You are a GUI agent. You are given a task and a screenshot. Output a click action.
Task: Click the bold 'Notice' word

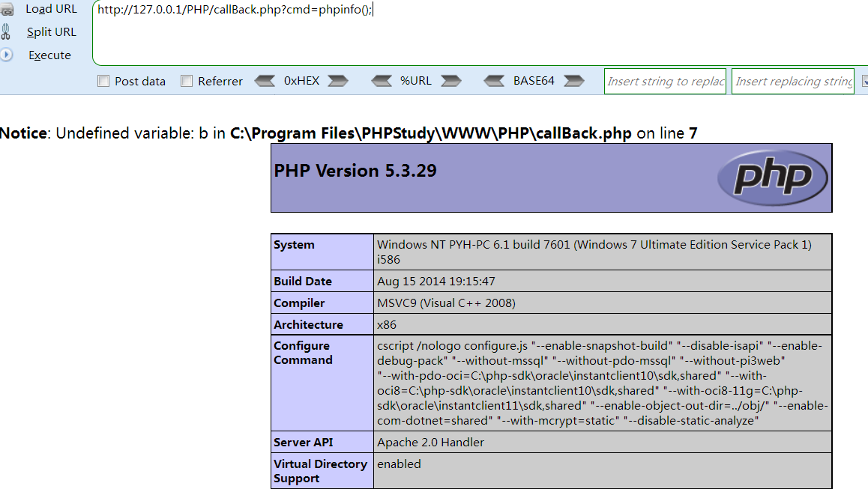[x=23, y=133]
